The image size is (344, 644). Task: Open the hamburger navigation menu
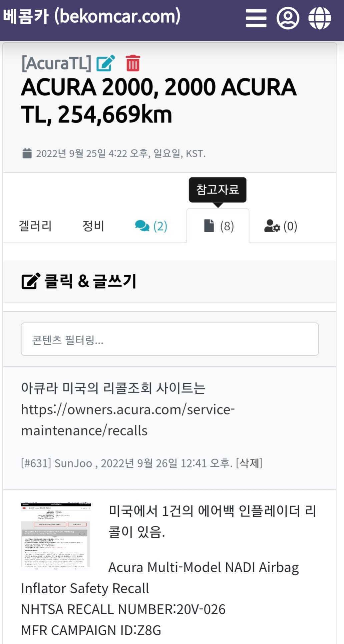click(256, 18)
